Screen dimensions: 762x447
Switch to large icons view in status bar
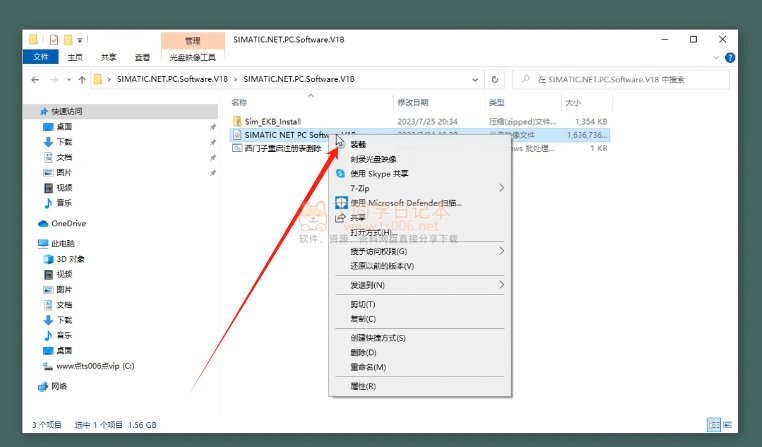coord(727,425)
